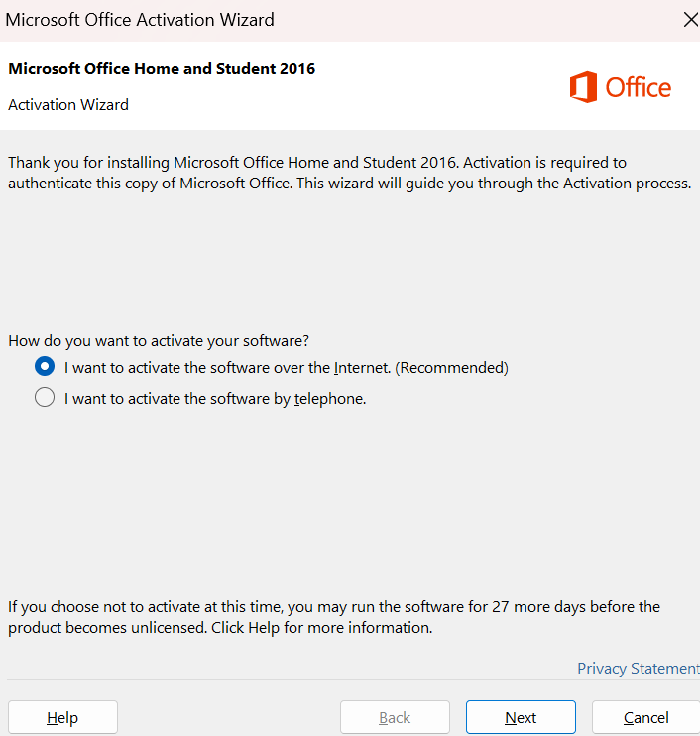Click the "How do you want to activate" question

click(x=159, y=341)
